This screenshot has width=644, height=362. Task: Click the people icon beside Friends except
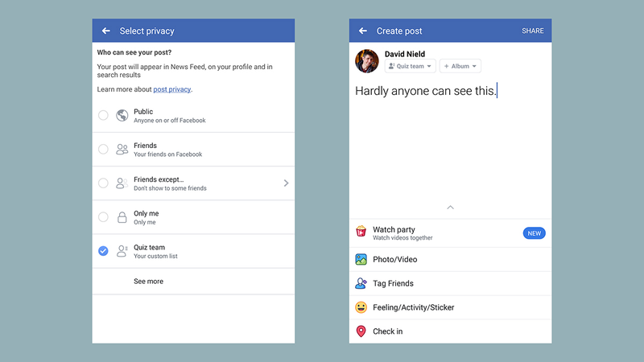click(122, 183)
